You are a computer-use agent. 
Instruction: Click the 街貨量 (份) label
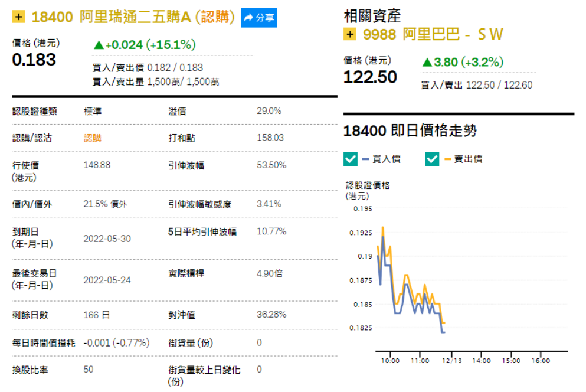(191, 342)
